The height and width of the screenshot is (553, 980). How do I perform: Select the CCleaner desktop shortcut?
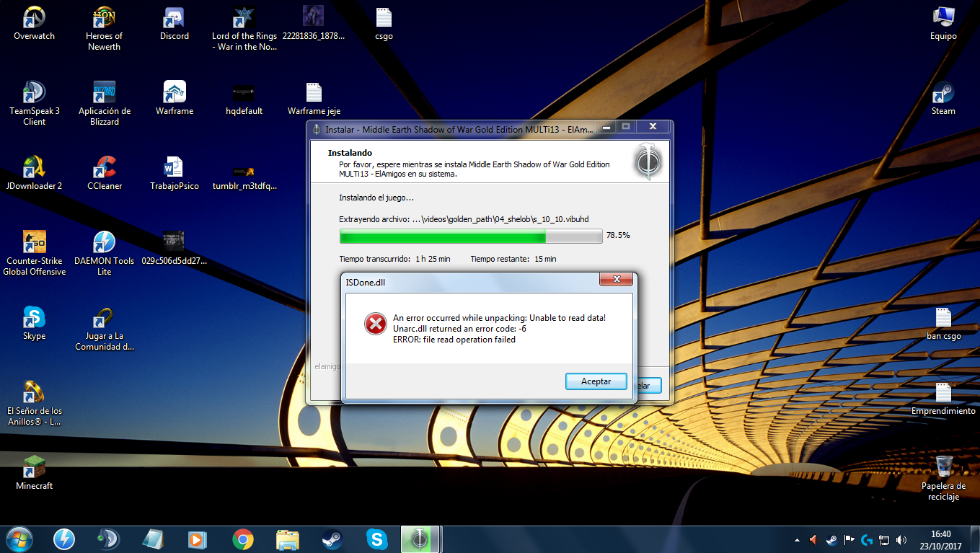[105, 174]
